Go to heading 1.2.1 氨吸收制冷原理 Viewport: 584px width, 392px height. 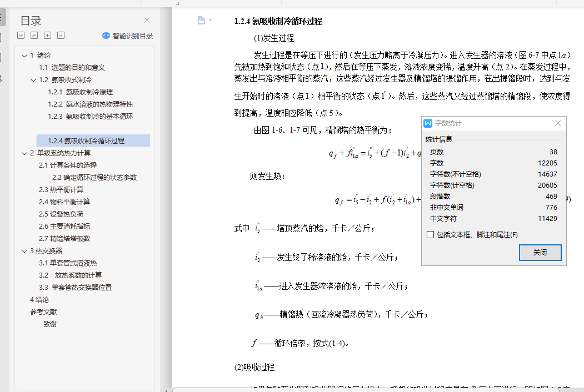[81, 92]
